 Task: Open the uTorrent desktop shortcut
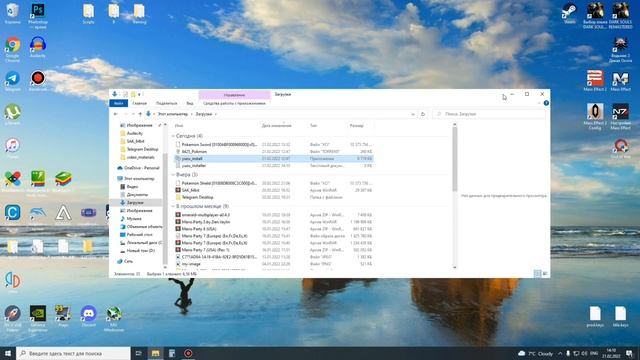click(x=12, y=114)
